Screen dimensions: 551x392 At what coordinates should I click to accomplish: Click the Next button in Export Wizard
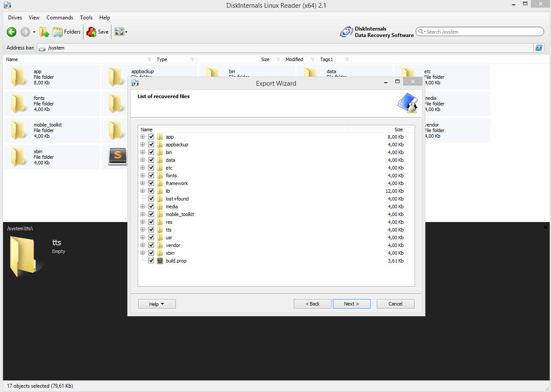pos(351,304)
